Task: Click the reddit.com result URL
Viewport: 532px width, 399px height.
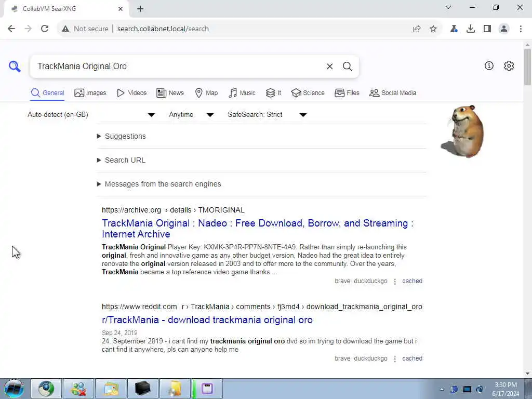Action: pyautogui.click(x=262, y=307)
